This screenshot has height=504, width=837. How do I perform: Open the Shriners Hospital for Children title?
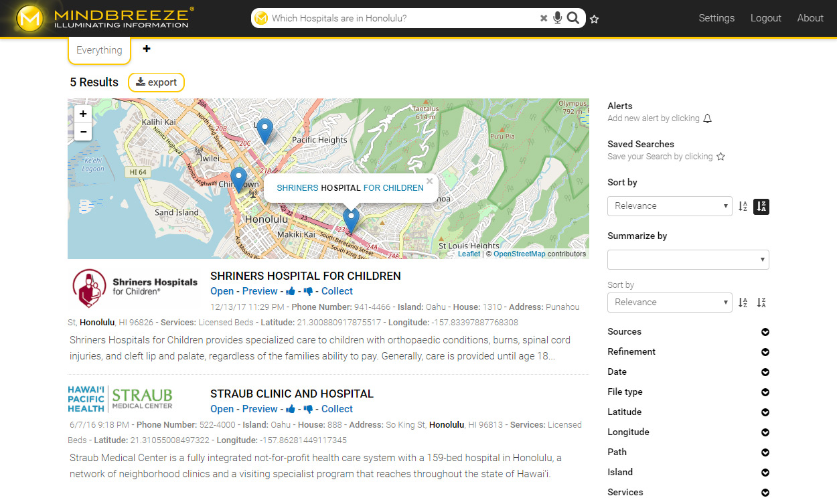point(305,276)
